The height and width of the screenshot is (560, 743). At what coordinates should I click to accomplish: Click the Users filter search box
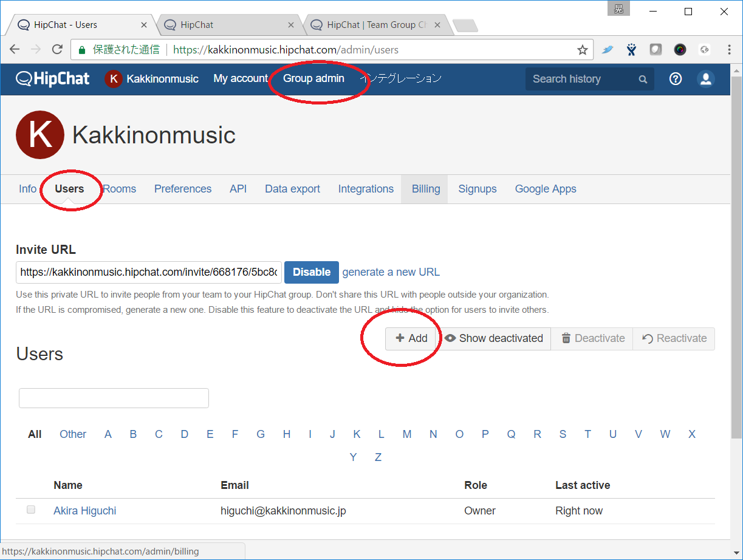[x=114, y=398]
